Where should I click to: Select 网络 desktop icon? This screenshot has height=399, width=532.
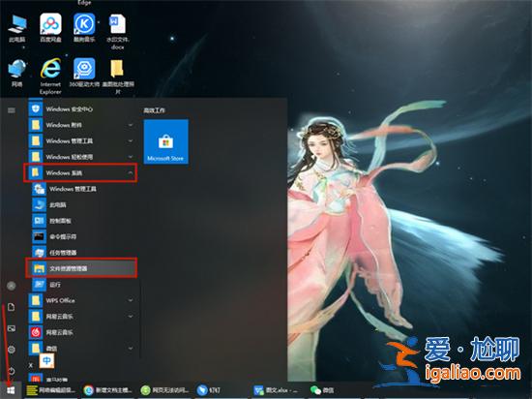coord(17,73)
